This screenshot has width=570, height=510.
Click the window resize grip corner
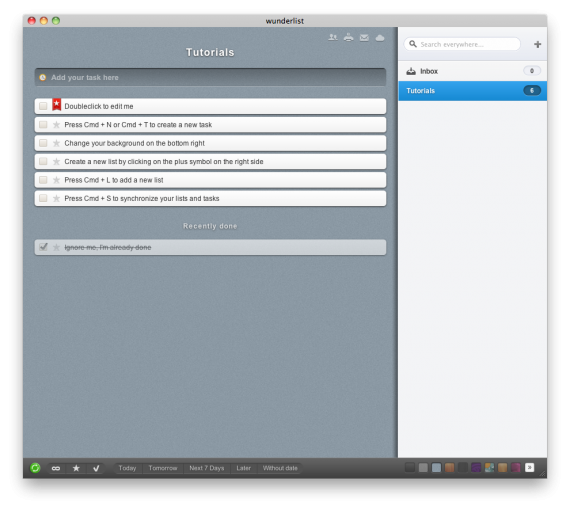tap(543, 474)
